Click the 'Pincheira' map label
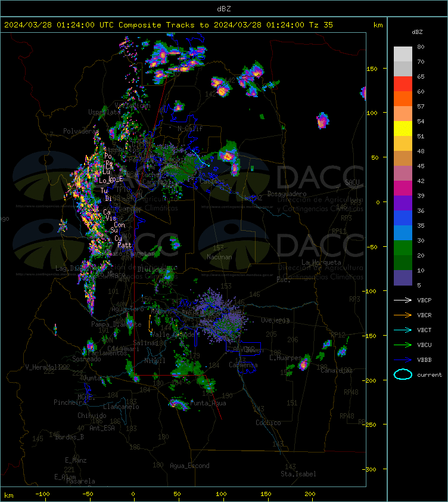 click(70, 402)
